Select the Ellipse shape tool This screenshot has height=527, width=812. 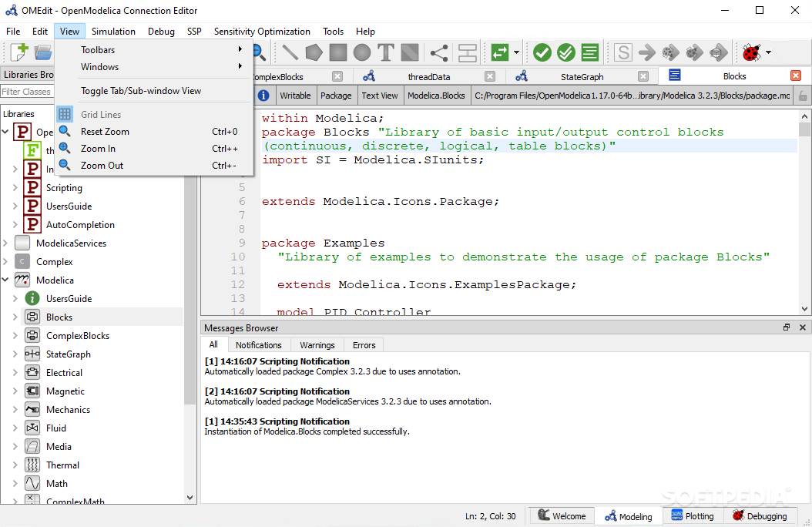[x=362, y=52]
